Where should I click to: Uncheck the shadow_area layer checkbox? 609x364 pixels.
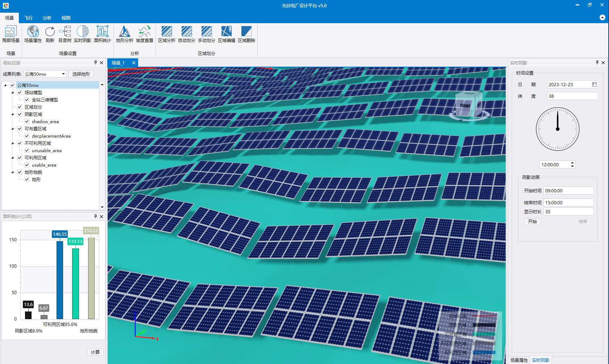click(x=27, y=121)
